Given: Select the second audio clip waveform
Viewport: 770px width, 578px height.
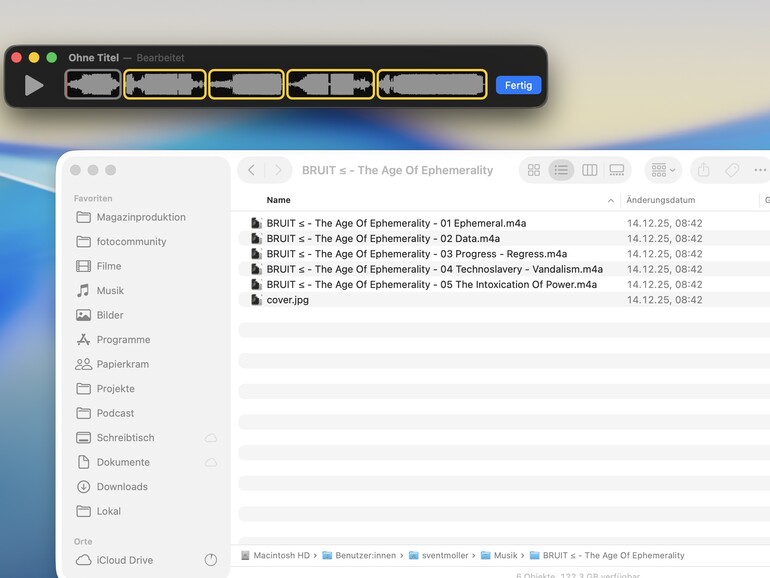Looking at the screenshot, I should point(165,84).
